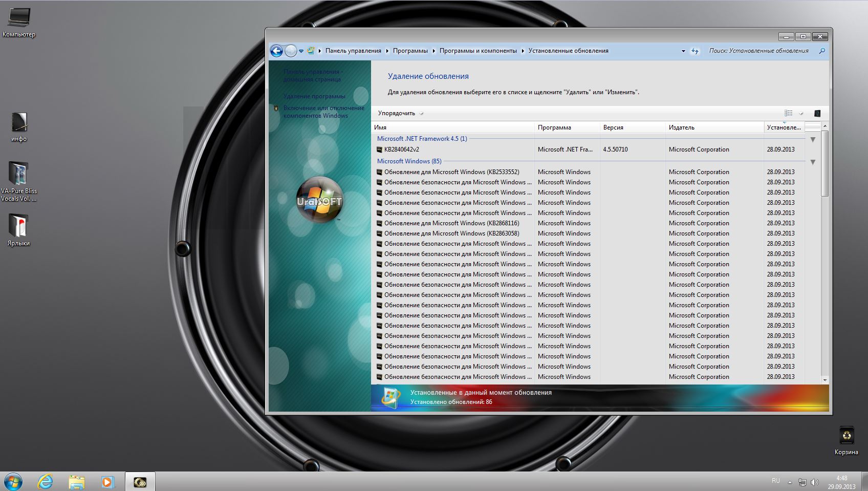Click the list scrollbar up arrow

824,126
